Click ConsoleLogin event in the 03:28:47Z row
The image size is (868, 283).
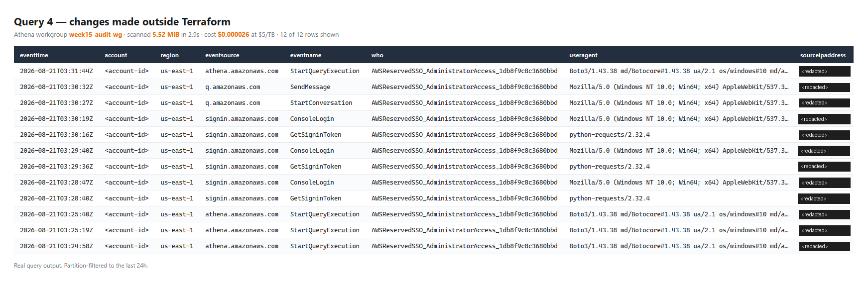pos(312,183)
